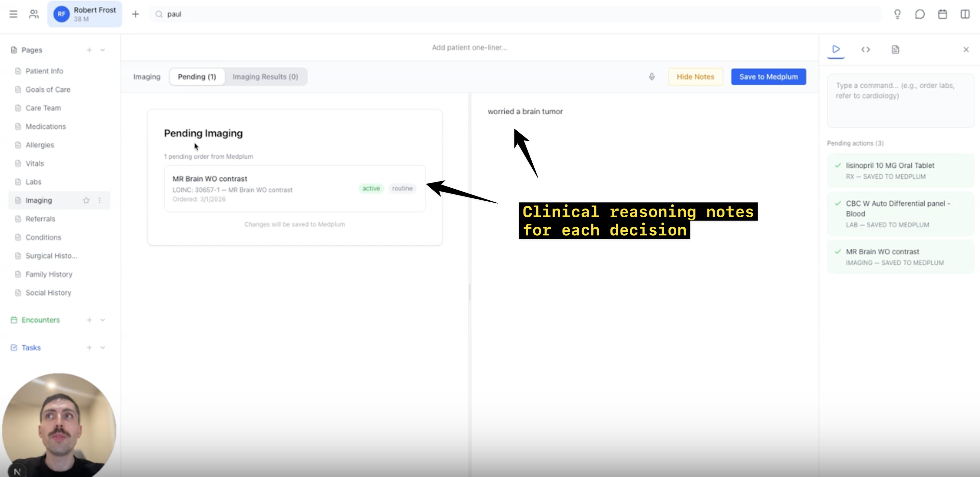The height and width of the screenshot is (477, 980).
Task: Switch to Imaging Results (0) tab
Action: pos(265,77)
